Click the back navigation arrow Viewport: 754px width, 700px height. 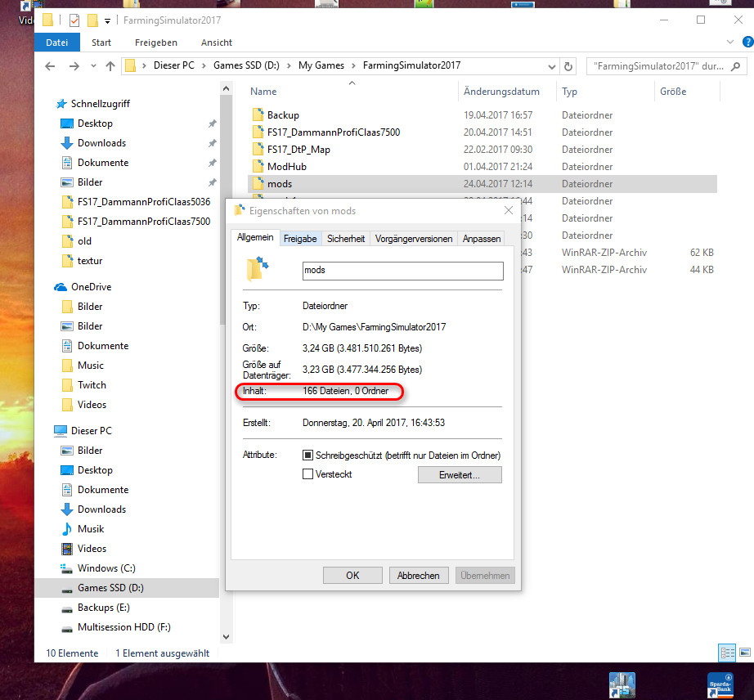point(52,66)
